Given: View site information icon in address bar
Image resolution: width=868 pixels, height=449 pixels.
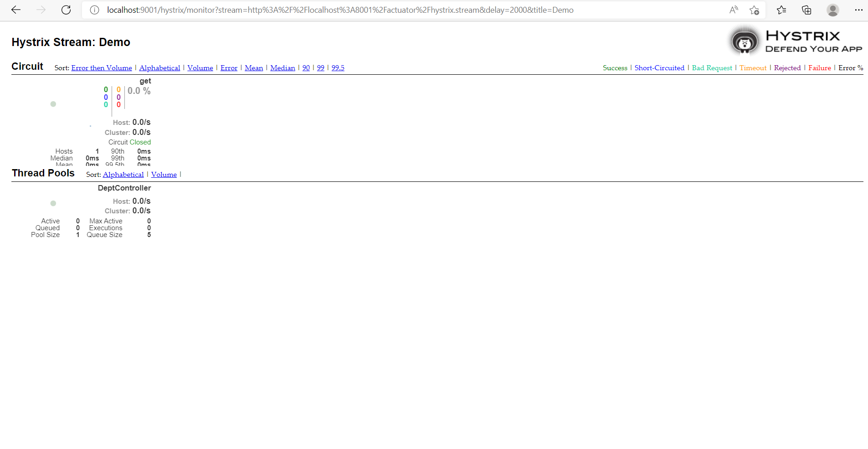Looking at the screenshot, I should pos(94,10).
